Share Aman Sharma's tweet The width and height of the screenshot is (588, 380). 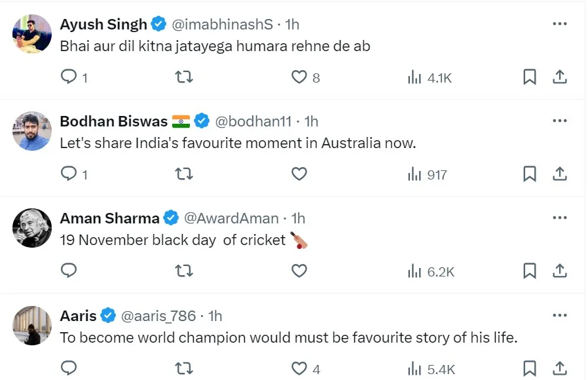[559, 271]
